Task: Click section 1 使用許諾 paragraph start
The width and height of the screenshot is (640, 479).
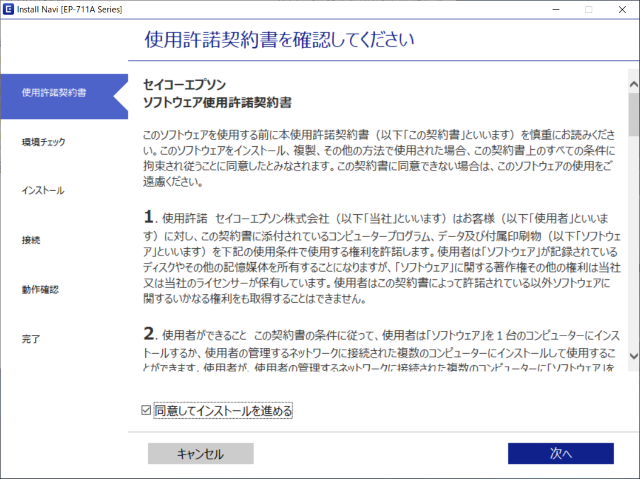Action: tap(176, 217)
